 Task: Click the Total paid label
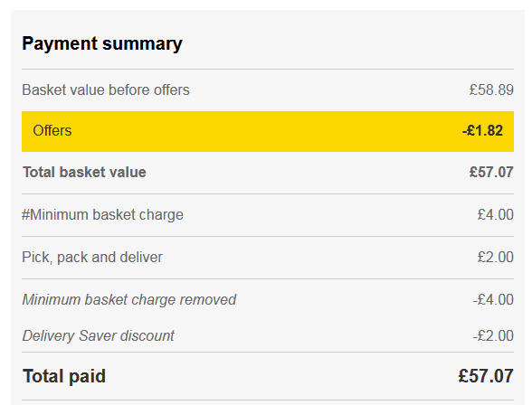[64, 377]
